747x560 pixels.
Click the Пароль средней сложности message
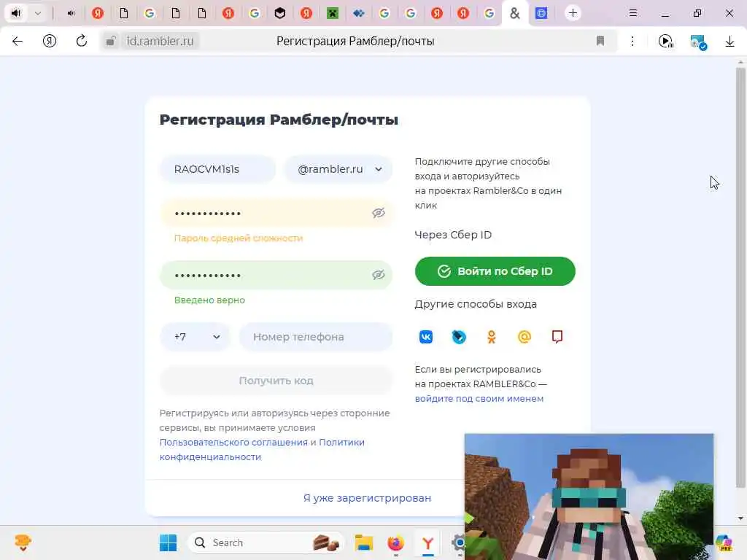pyautogui.click(x=239, y=238)
